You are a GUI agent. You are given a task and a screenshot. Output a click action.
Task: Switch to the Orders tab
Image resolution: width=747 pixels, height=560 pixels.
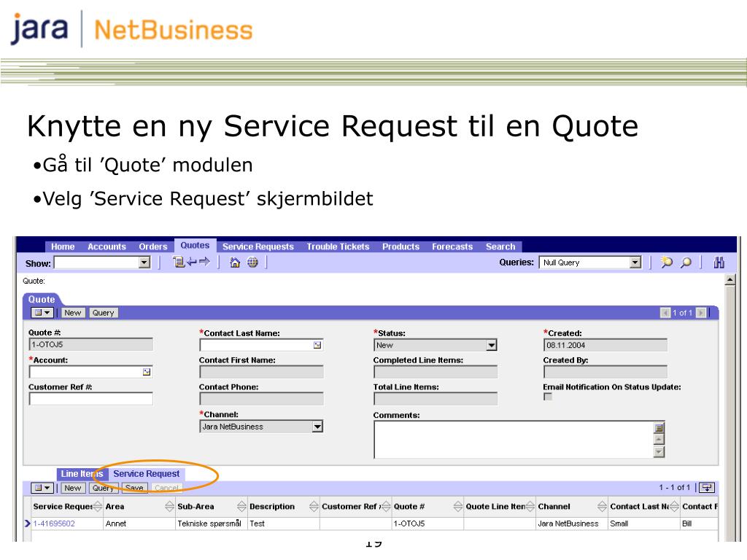coord(153,246)
